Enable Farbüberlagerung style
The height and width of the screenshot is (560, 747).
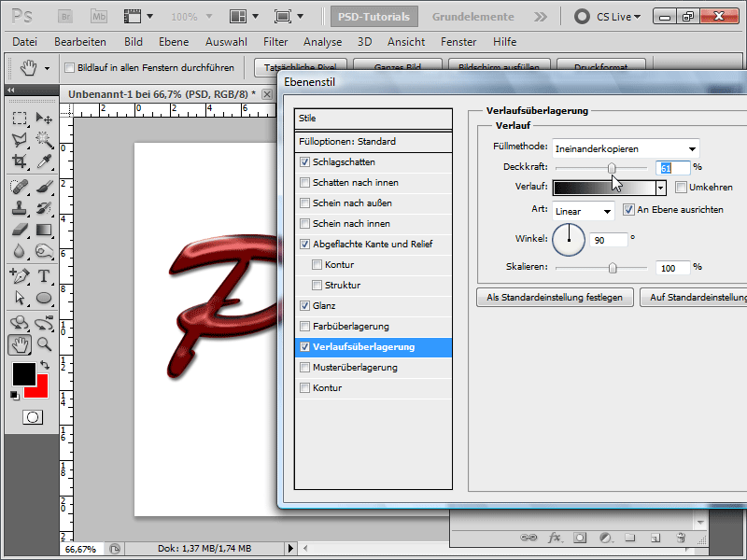pos(305,326)
